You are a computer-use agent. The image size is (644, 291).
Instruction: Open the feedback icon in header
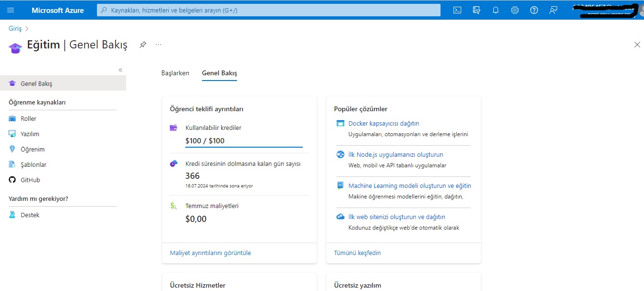553,10
